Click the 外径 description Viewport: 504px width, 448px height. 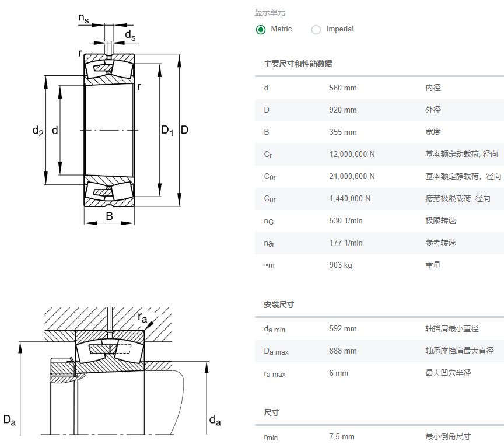point(433,110)
